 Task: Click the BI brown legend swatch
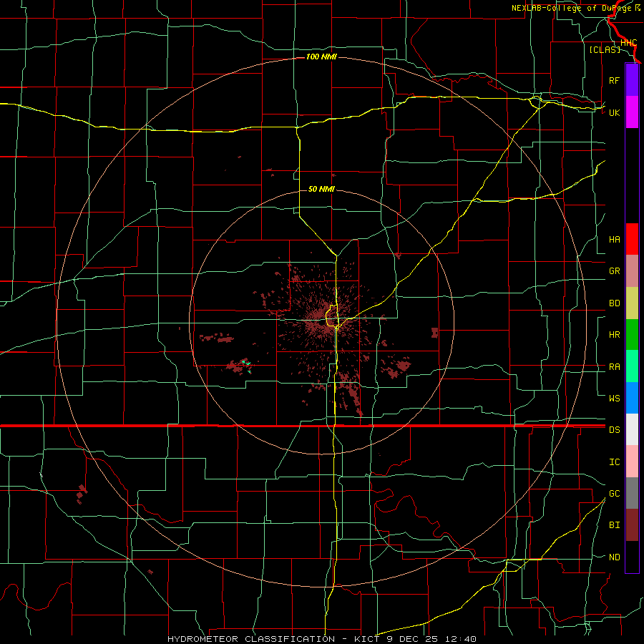pos(632,525)
